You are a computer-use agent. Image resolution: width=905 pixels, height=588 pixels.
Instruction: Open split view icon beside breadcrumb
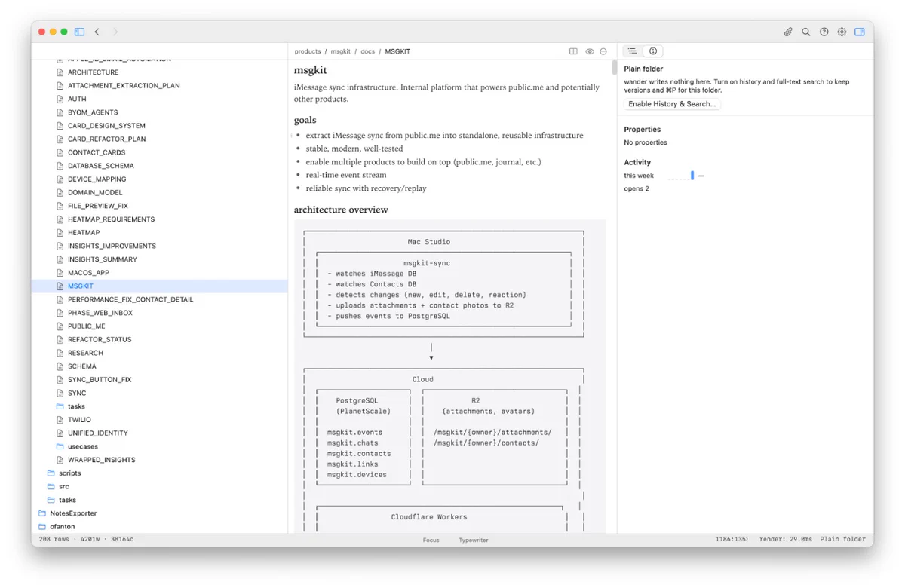click(573, 51)
